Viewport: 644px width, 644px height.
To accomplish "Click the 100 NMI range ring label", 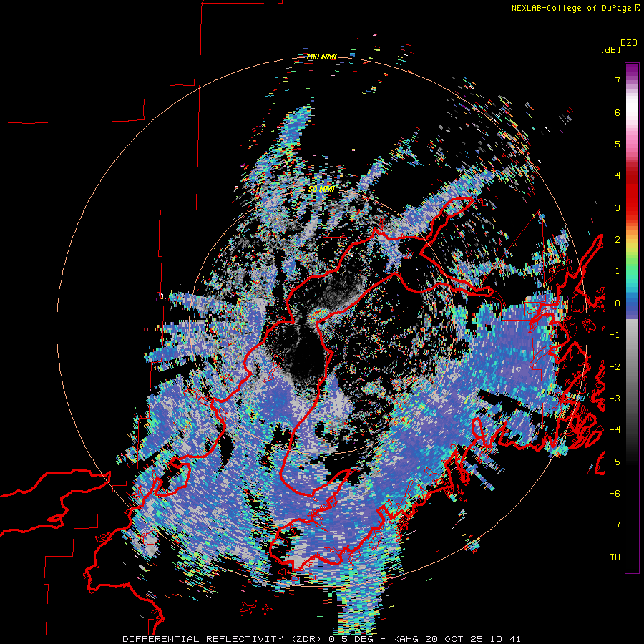I will pyautogui.click(x=321, y=57).
